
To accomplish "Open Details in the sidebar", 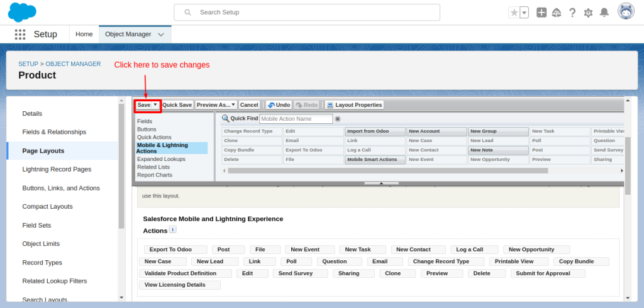I will coord(32,113).
